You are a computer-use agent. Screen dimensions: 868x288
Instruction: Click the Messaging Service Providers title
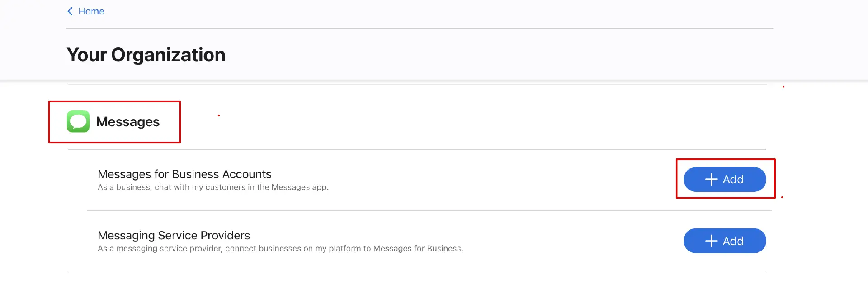point(174,235)
